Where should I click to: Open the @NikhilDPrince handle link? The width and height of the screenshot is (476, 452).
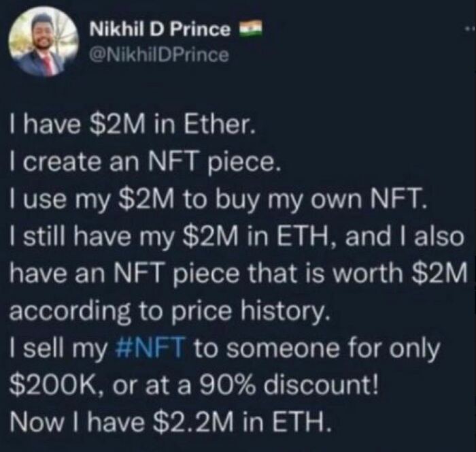coord(159,55)
